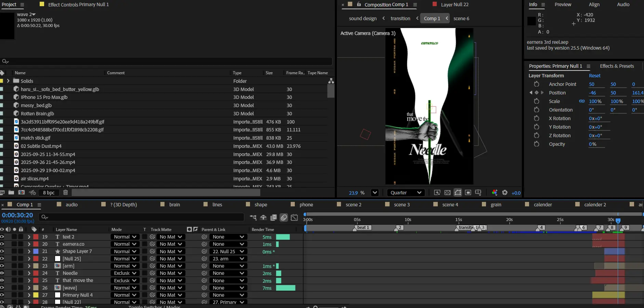Click the 8 bpc color depth button
Viewport: 644px width, 308px height.
(49, 193)
